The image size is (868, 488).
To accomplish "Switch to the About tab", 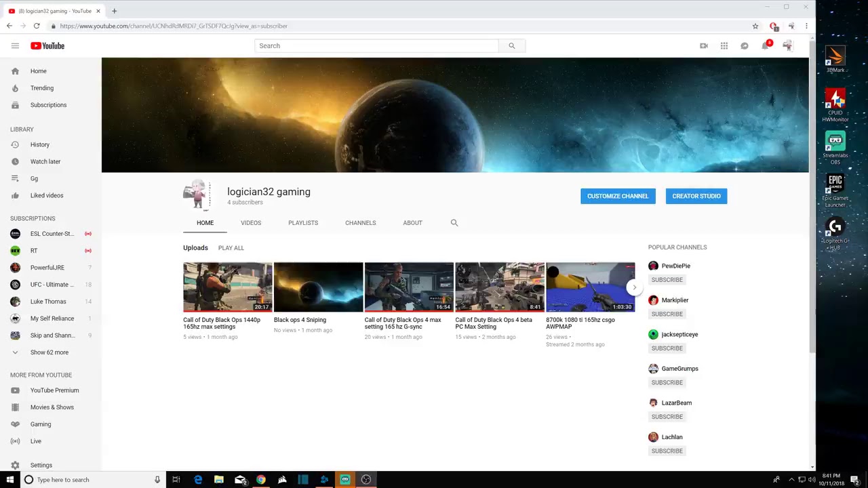I will (412, 222).
